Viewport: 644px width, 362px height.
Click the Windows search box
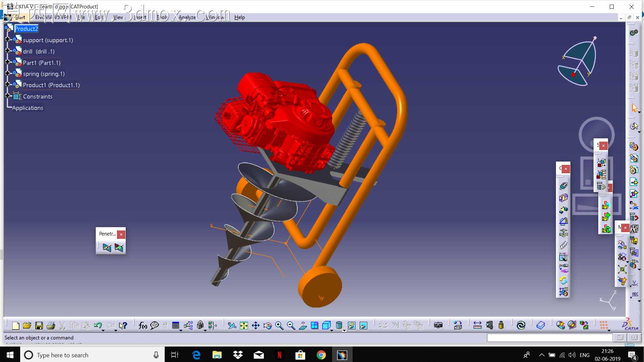(x=92, y=355)
